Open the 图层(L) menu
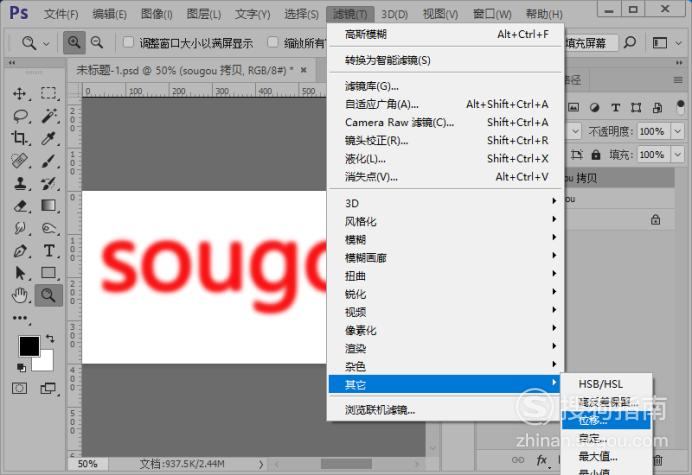This screenshot has height=475, width=692. tap(203, 14)
